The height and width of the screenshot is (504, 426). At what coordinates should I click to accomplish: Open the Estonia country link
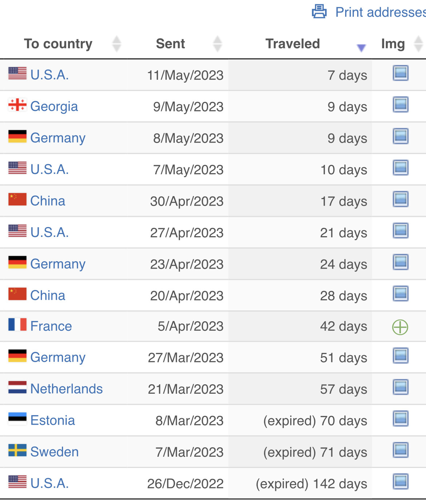pyautogui.click(x=53, y=420)
